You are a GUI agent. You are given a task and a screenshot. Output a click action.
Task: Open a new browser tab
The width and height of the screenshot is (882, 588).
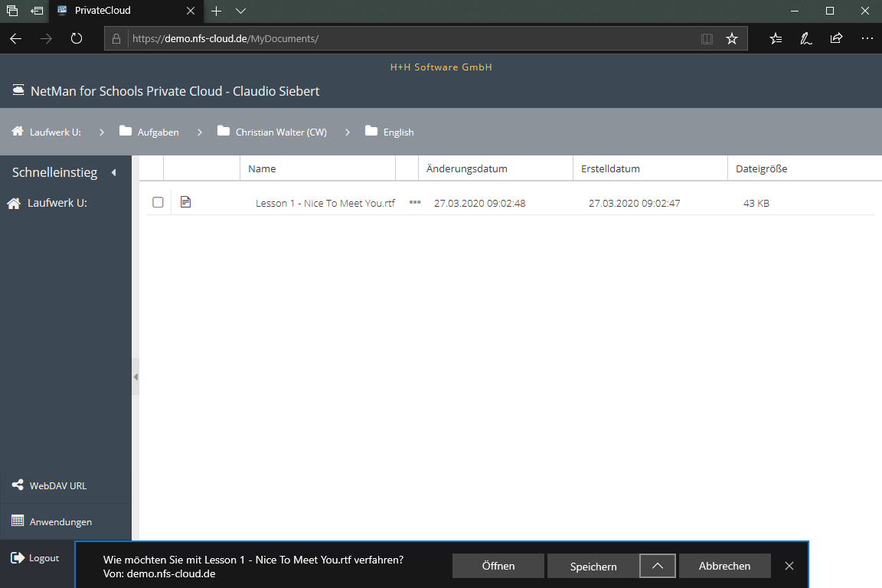tap(216, 11)
